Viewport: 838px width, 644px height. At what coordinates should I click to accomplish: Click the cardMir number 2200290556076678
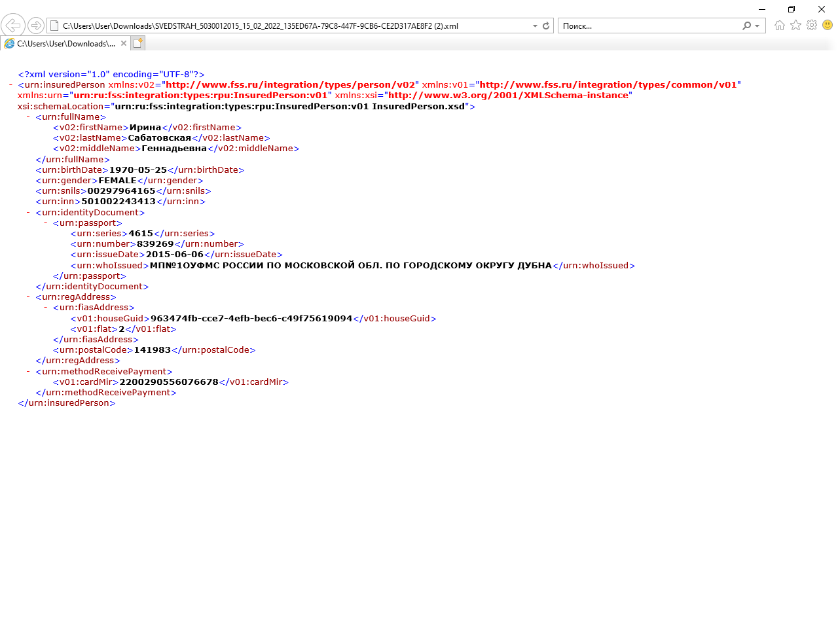click(x=169, y=382)
